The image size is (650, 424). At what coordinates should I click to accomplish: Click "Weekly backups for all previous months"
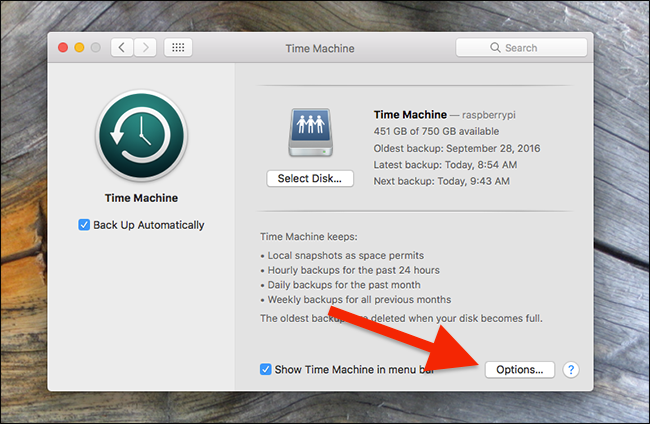[359, 300]
